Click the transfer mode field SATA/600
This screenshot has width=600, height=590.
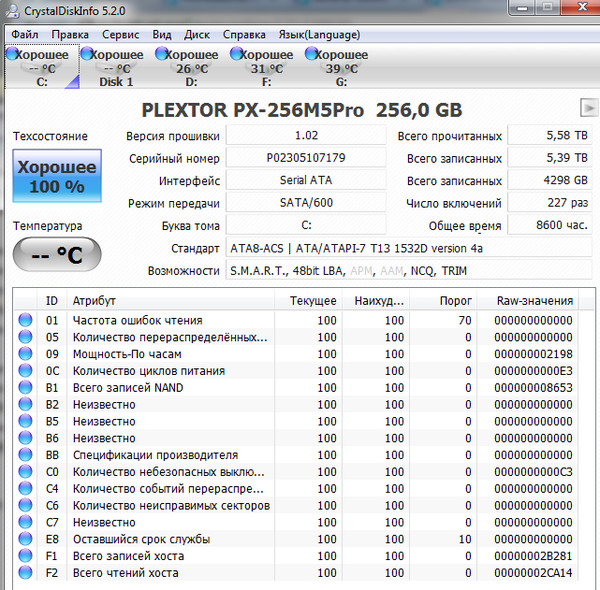coord(306,203)
